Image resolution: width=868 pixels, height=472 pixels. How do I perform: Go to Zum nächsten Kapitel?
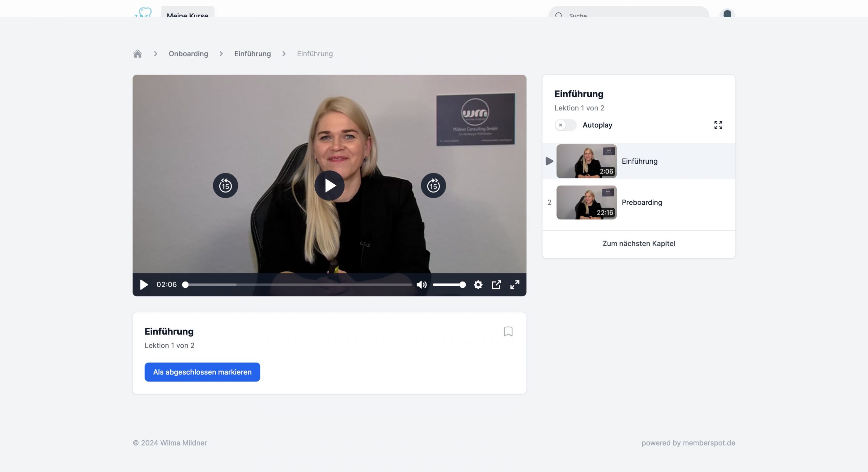pos(638,244)
